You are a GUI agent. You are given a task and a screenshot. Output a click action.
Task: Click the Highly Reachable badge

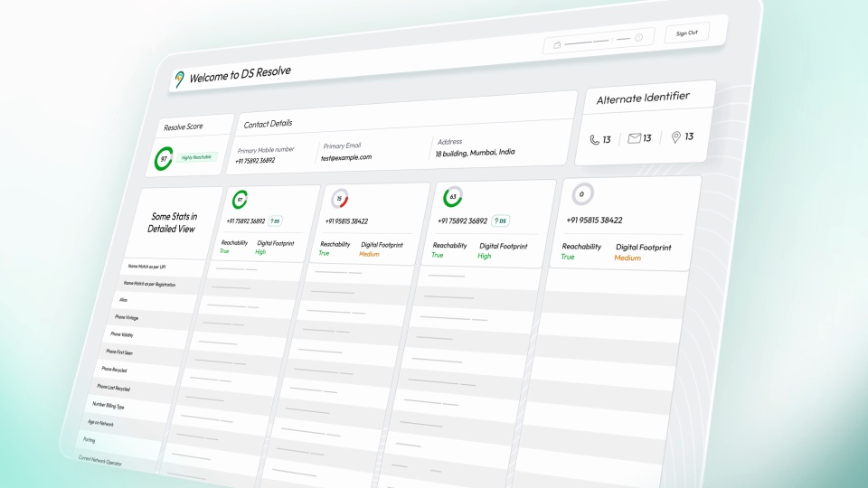pyautogui.click(x=196, y=157)
